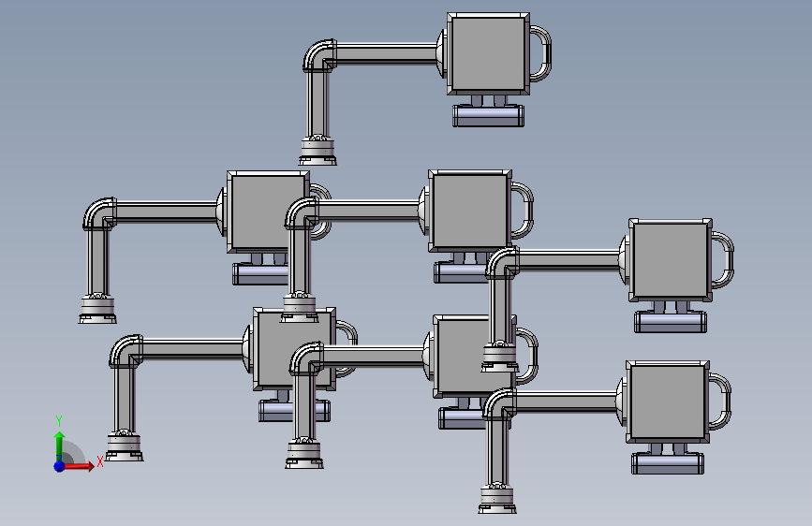Viewport: 812px width, 526px height.
Task: Click the red X axis arrow of the triad
Action: (x=80, y=466)
